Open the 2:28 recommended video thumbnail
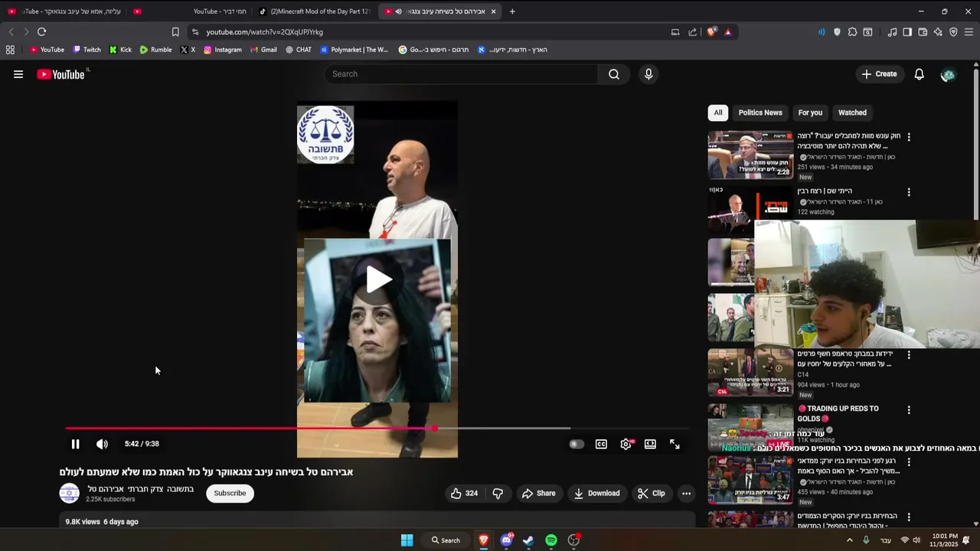Image resolution: width=980 pixels, height=551 pixels. coord(750,155)
